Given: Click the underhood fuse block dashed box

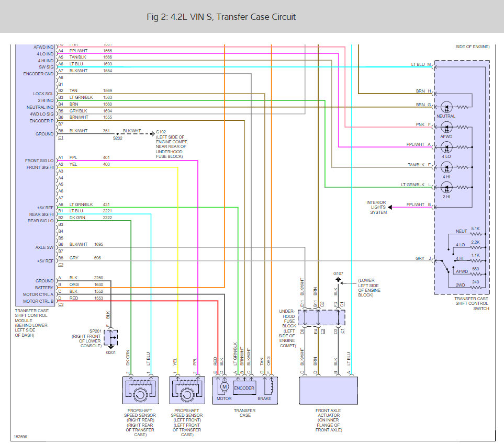Looking at the screenshot, I should [321, 318].
